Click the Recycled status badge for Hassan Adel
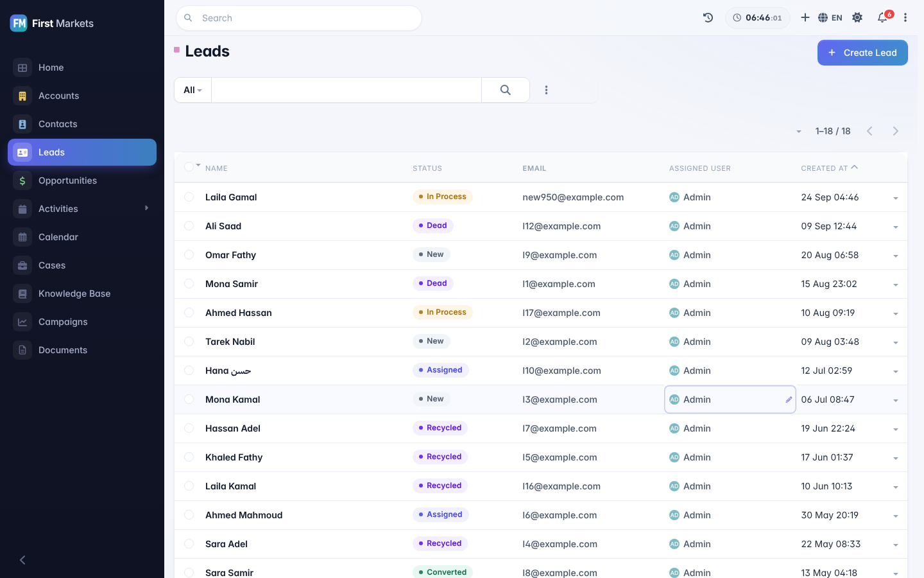 [440, 428]
